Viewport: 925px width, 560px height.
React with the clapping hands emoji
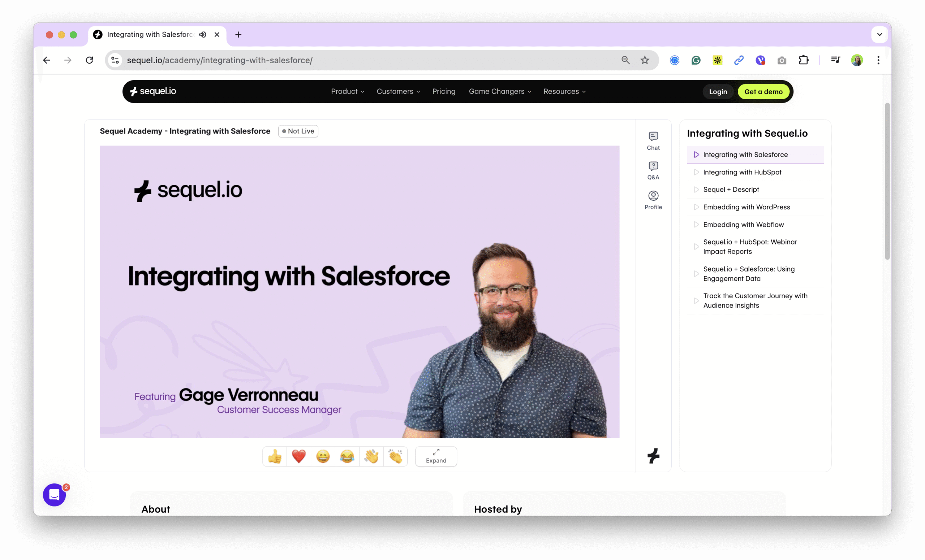tap(395, 456)
